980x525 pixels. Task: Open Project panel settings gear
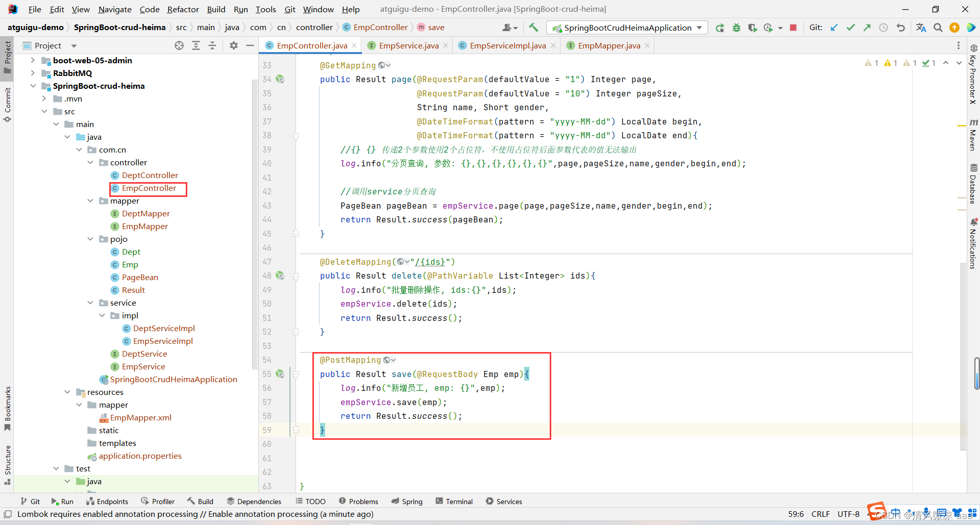pos(234,45)
